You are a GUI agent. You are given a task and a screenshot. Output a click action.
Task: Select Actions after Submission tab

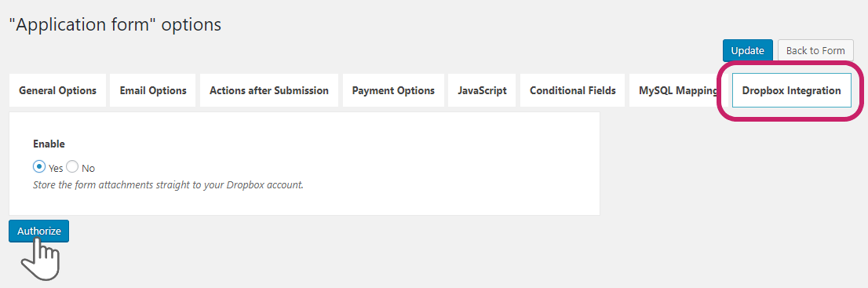point(269,90)
